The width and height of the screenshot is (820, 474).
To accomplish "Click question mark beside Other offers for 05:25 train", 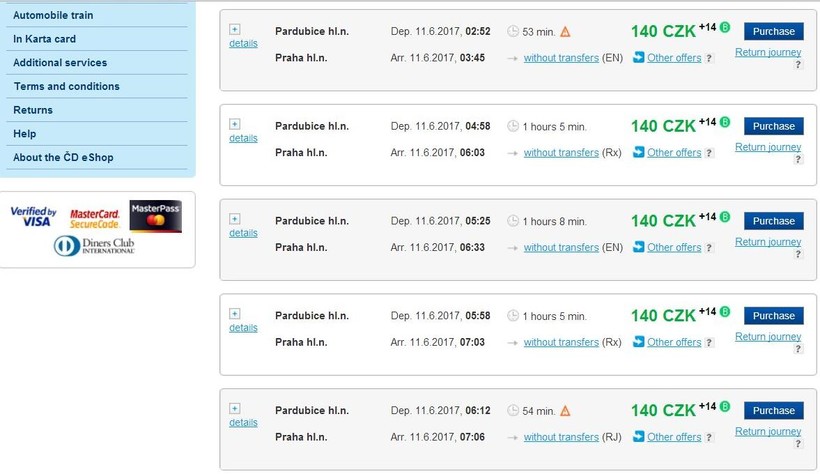I will coord(709,247).
